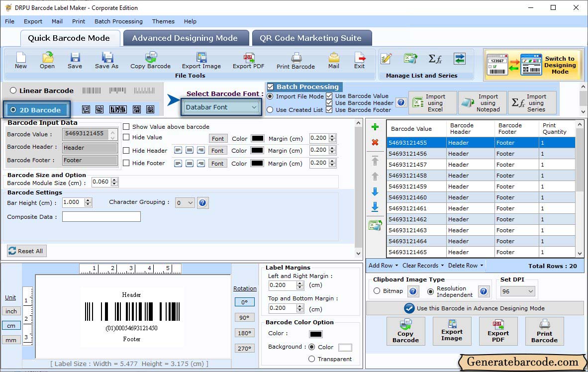Click the help icon beside Use Barcode Header
588x372 pixels.
pyautogui.click(x=401, y=102)
